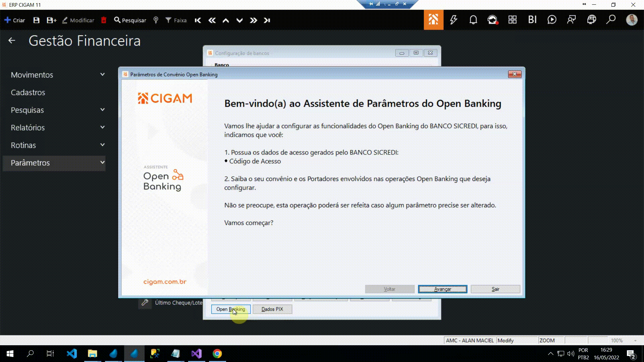Go to first record navigation arrow

pos(198,20)
